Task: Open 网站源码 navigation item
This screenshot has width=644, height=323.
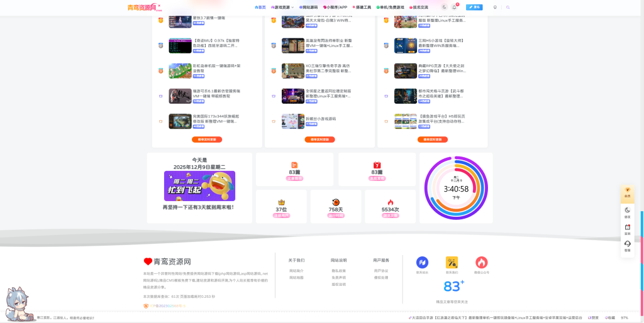Action: coord(308,7)
